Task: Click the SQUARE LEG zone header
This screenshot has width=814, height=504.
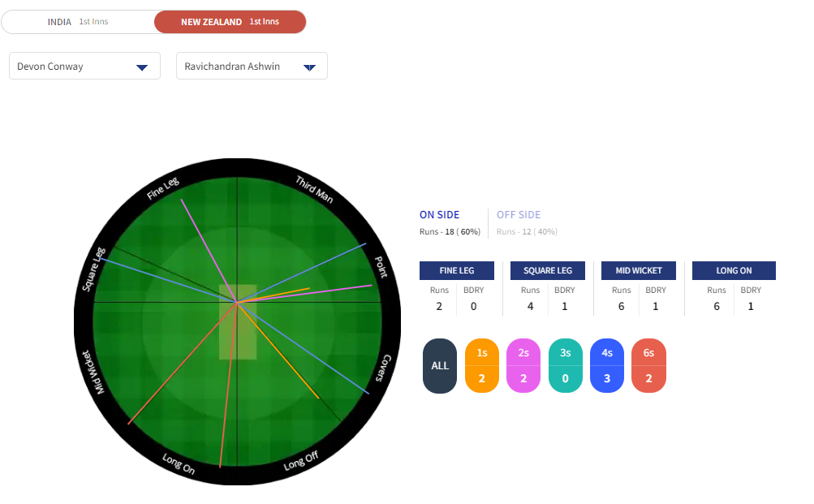Action: pyautogui.click(x=547, y=270)
